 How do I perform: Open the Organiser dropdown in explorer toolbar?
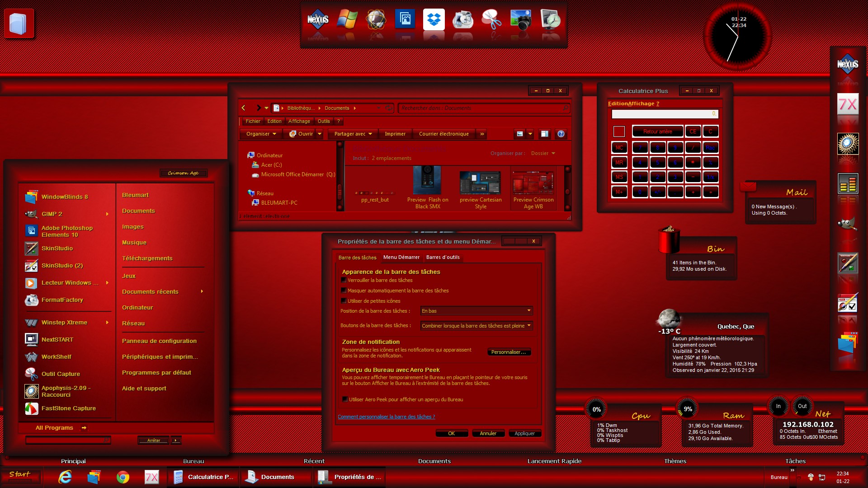pyautogui.click(x=261, y=134)
